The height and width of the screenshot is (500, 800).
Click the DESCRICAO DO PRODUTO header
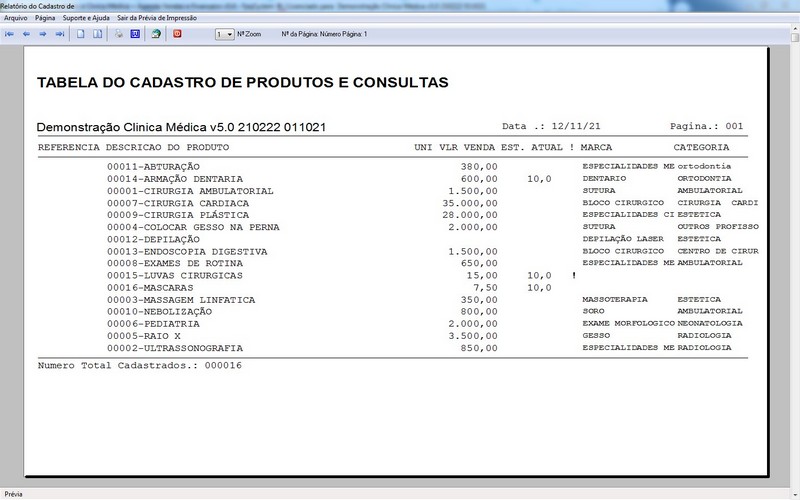pyautogui.click(x=167, y=147)
